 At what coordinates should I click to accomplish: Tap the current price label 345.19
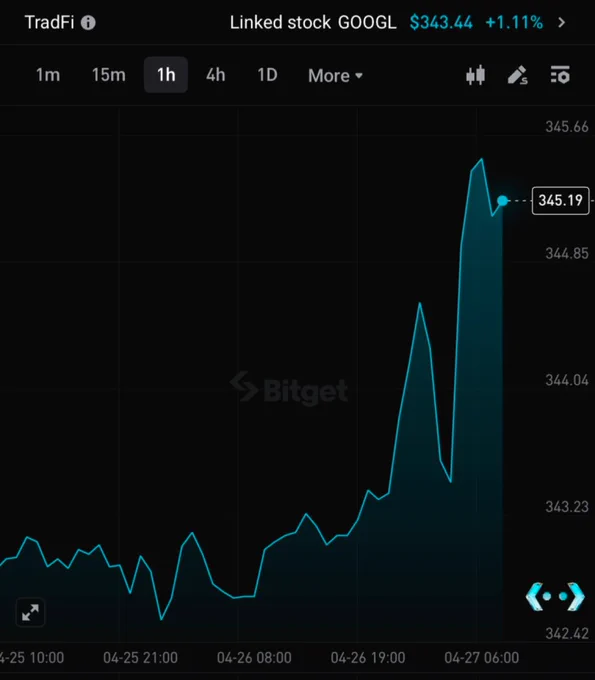coord(560,200)
